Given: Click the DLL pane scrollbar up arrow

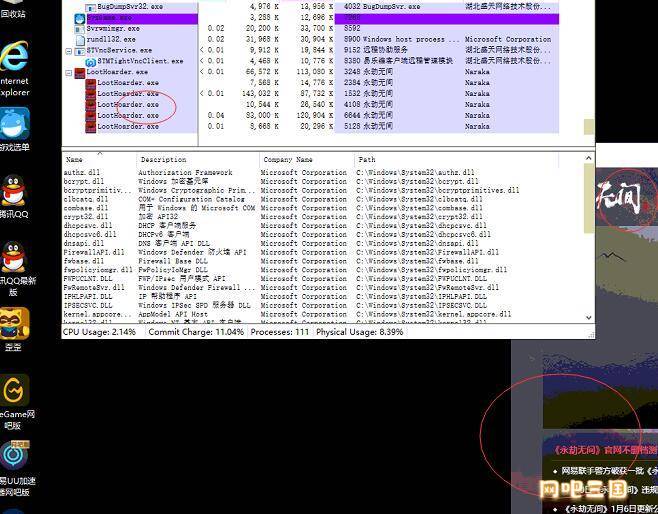Looking at the screenshot, I should 588,158.
